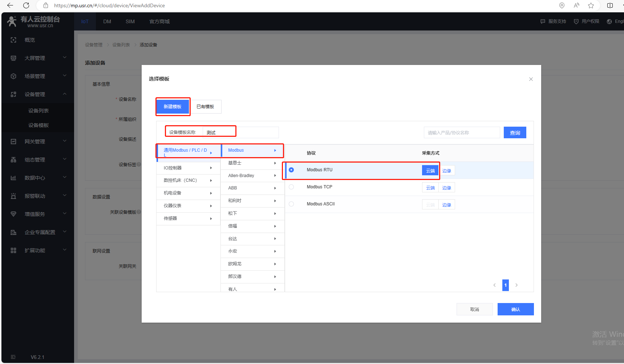
Task: Expand the Allen-Bradley brand submenu
Action: tap(252, 176)
